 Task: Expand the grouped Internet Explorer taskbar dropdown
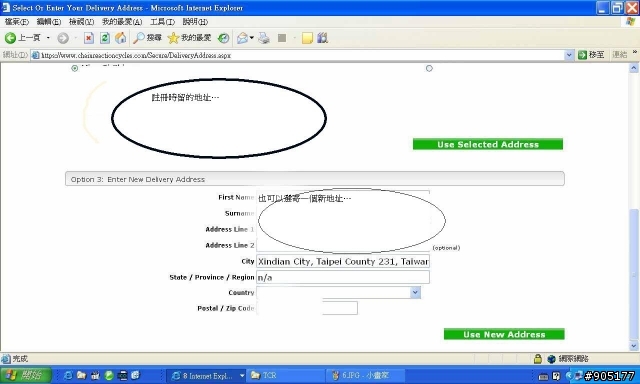242,375
